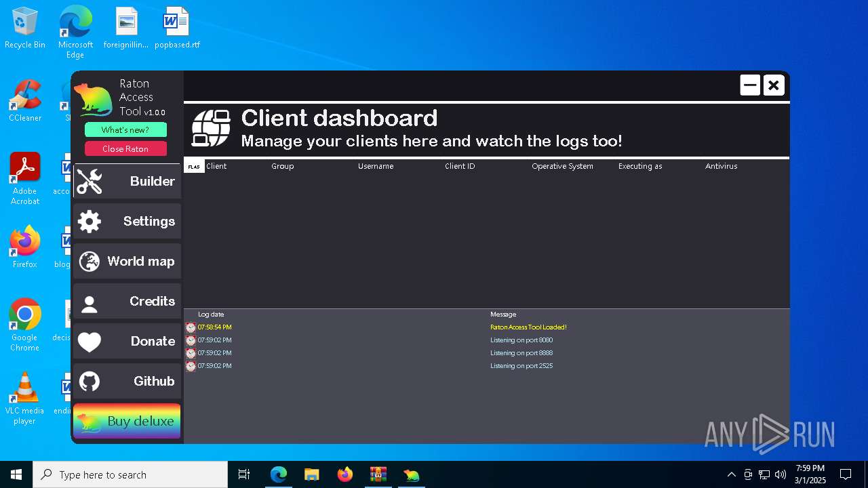The height and width of the screenshot is (488, 868).
Task: Open the Firefox desktop shortcut
Action: pos(25,247)
